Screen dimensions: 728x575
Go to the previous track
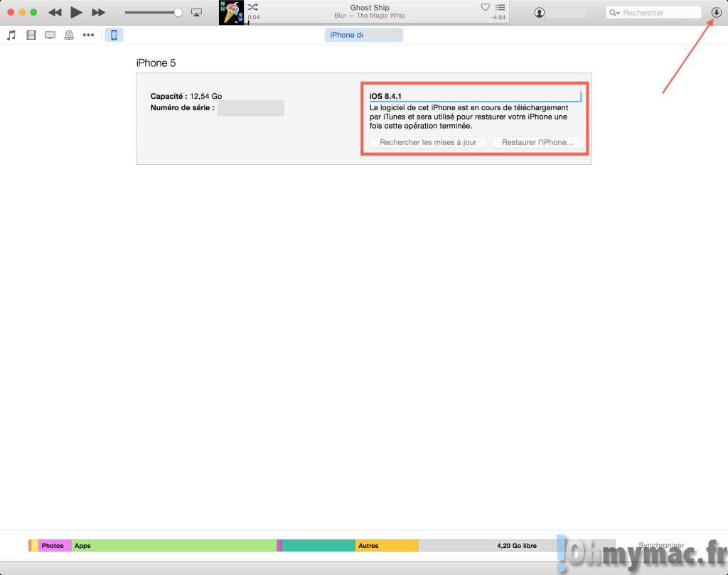tap(55, 13)
